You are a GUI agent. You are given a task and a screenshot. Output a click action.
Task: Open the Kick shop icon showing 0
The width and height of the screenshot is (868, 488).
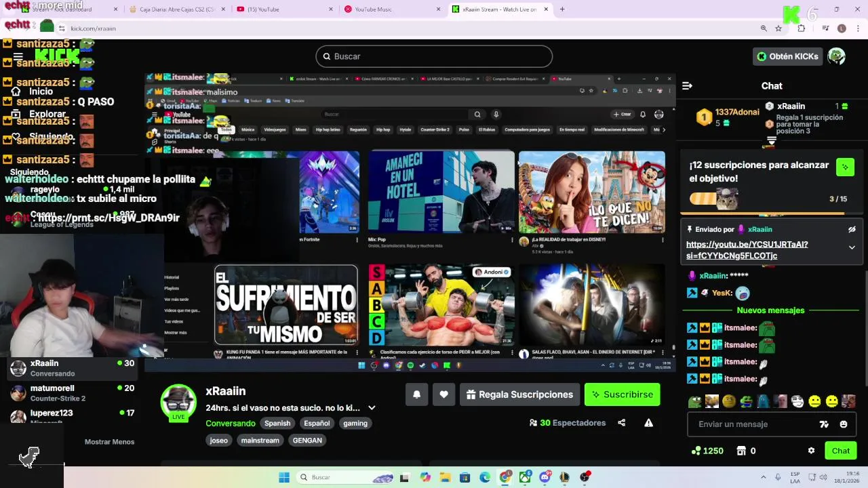[741, 451]
